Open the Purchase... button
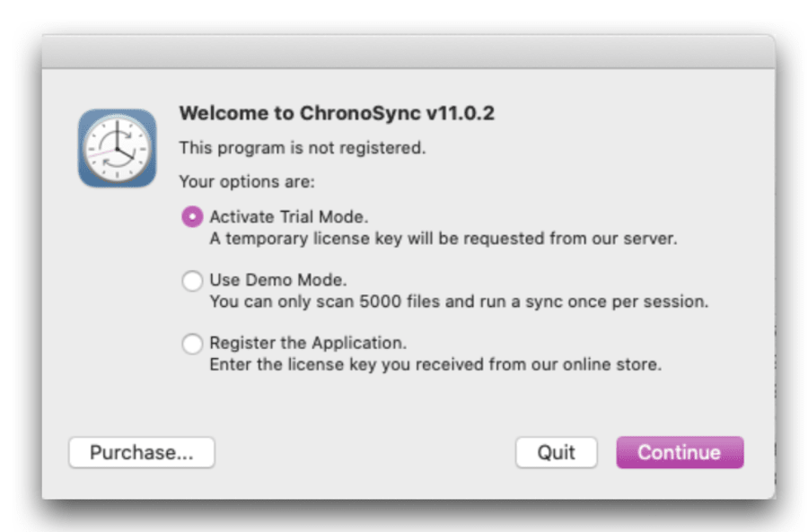This screenshot has width=808, height=532. [141, 453]
